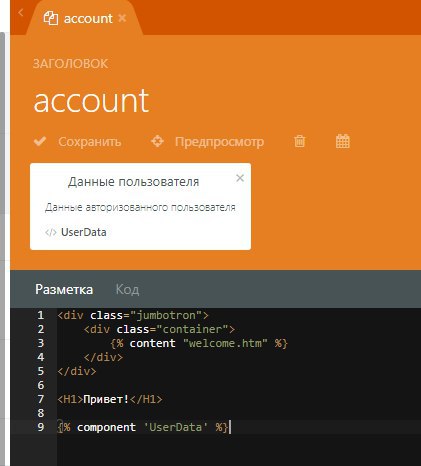
Task: Open Предпросмотр preview
Action: click(x=207, y=142)
